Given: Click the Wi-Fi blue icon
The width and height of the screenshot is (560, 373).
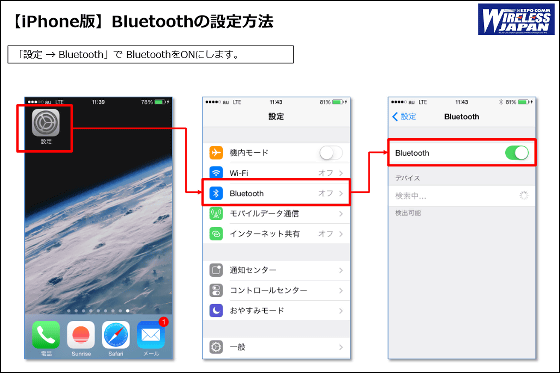Looking at the screenshot, I should coord(216,173).
